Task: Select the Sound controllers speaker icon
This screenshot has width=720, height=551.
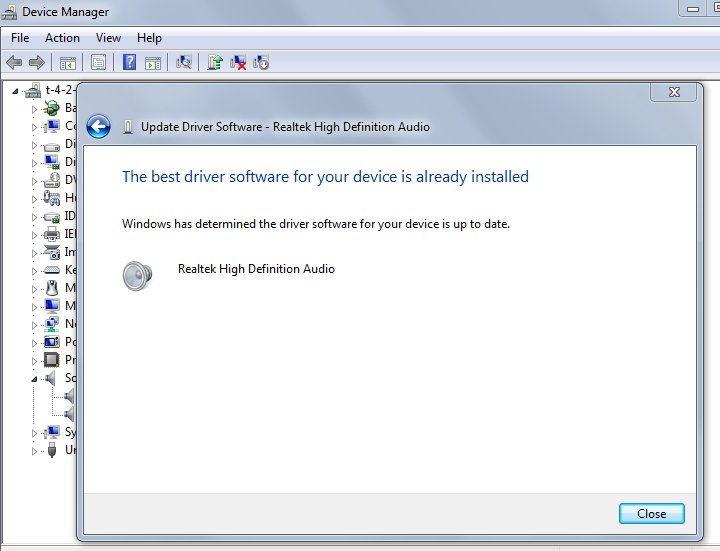Action: tap(50, 378)
